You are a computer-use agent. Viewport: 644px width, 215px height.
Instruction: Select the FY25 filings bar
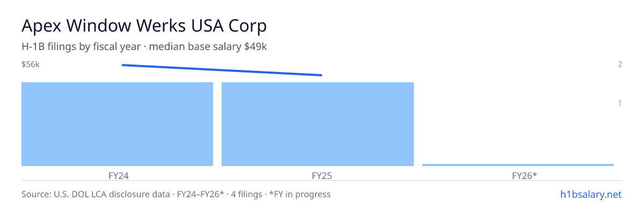pos(318,124)
